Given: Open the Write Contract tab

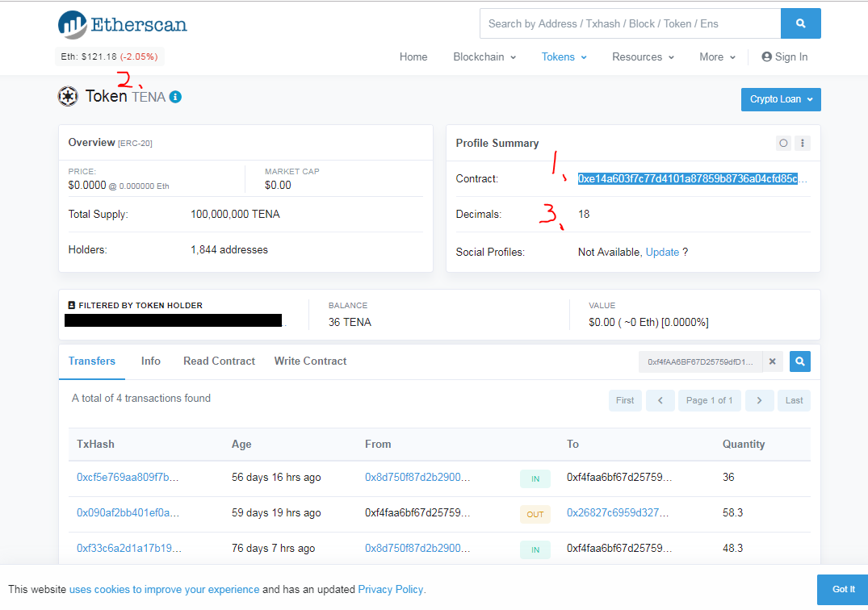Looking at the screenshot, I should [x=311, y=361].
